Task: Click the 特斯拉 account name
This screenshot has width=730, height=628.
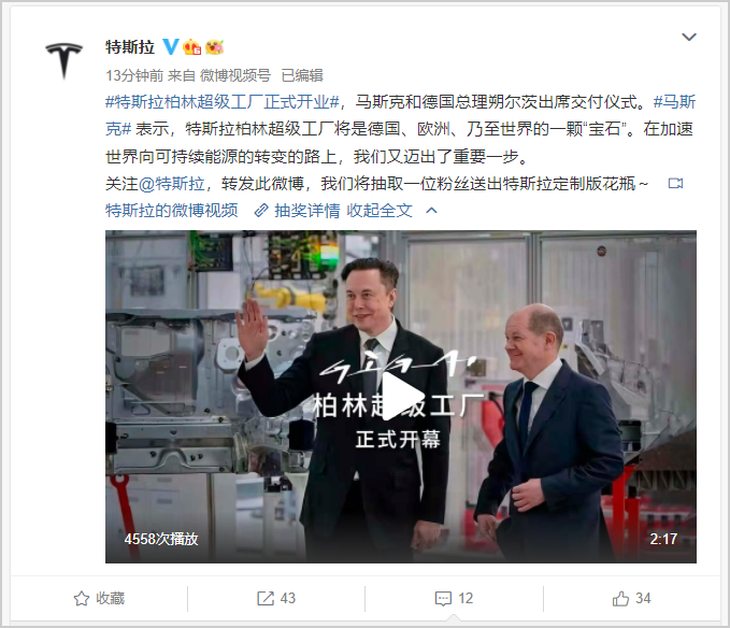Action: point(130,47)
